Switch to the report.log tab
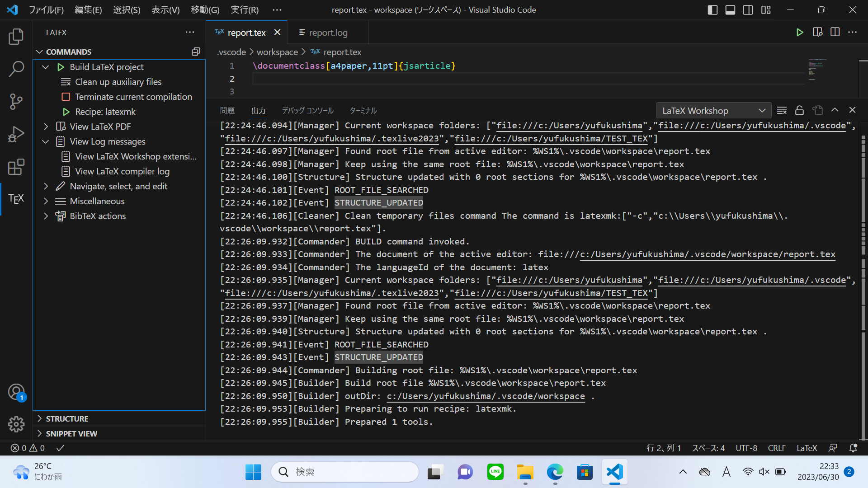Screen dimensions: 868x488 coord(328,33)
